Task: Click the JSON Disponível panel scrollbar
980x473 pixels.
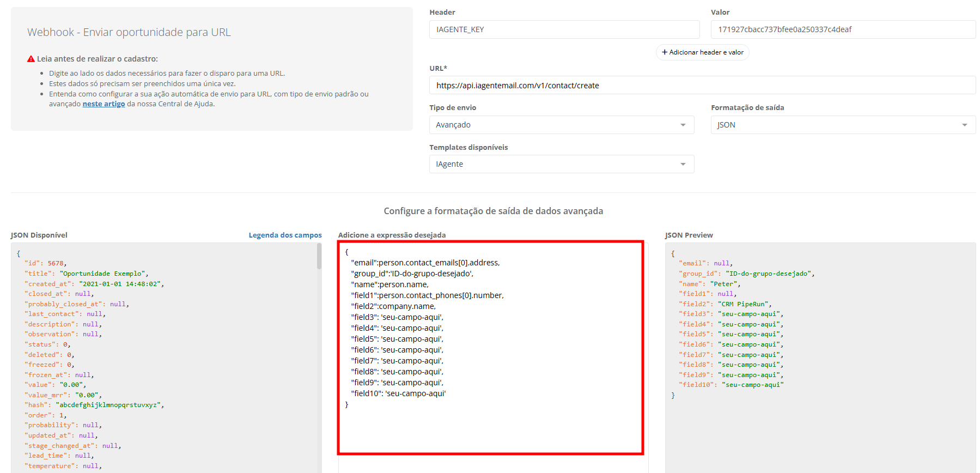Action: (319, 256)
